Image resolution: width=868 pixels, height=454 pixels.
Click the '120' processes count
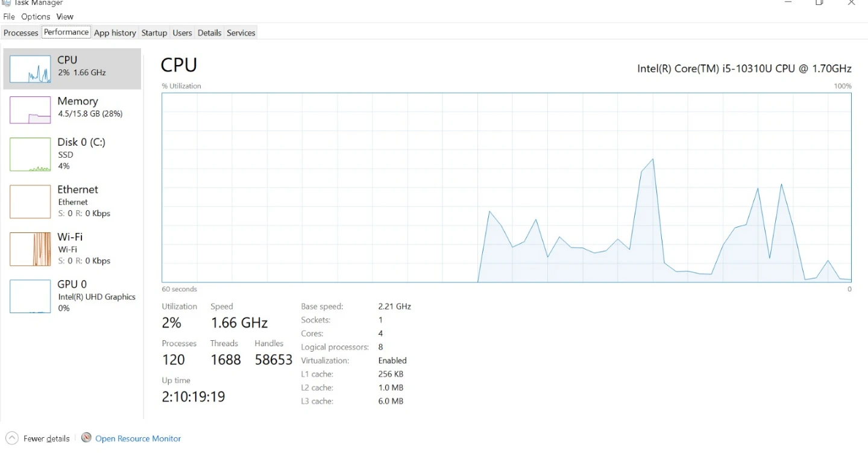click(x=174, y=359)
